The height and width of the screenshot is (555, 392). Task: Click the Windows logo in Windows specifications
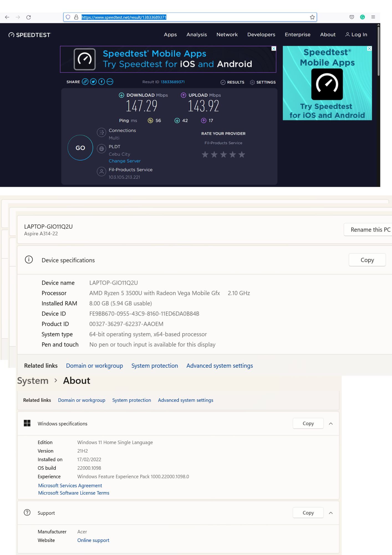(x=27, y=423)
